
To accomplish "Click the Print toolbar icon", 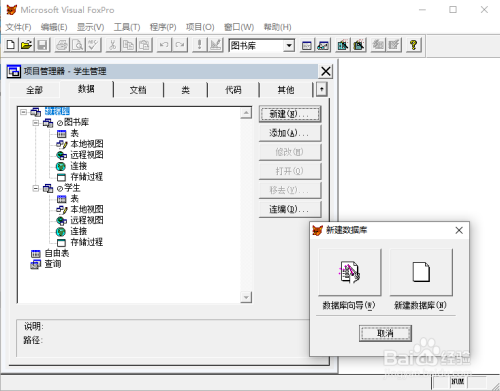I will coord(62,45).
